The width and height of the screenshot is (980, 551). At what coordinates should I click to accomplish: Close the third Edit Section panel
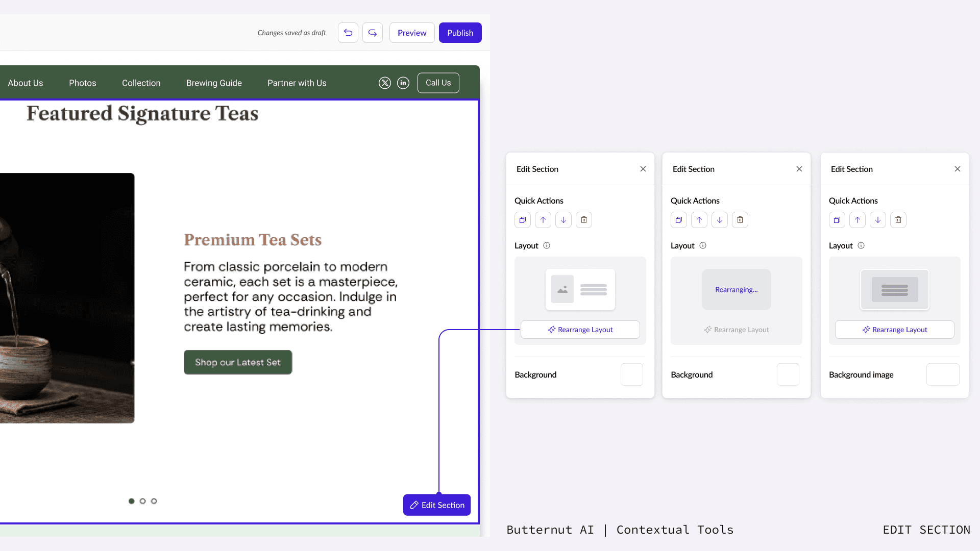pyautogui.click(x=958, y=169)
